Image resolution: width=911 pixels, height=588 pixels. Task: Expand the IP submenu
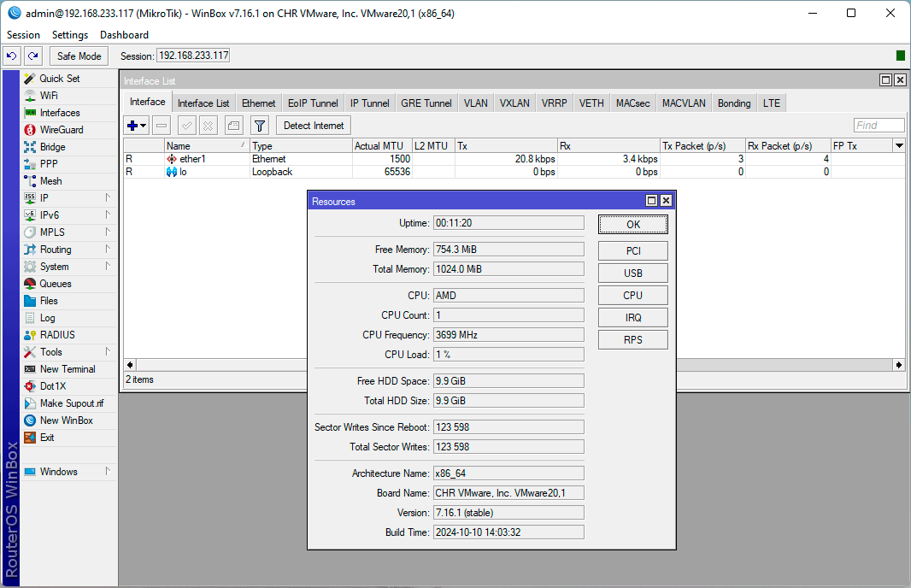click(44, 198)
